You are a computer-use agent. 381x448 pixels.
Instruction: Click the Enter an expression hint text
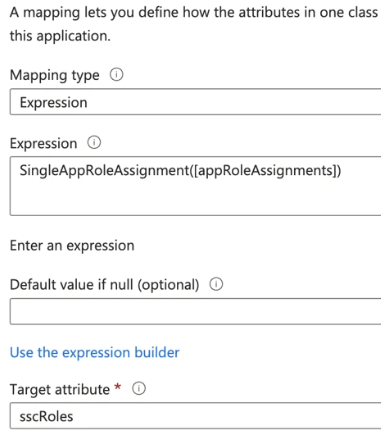click(72, 246)
